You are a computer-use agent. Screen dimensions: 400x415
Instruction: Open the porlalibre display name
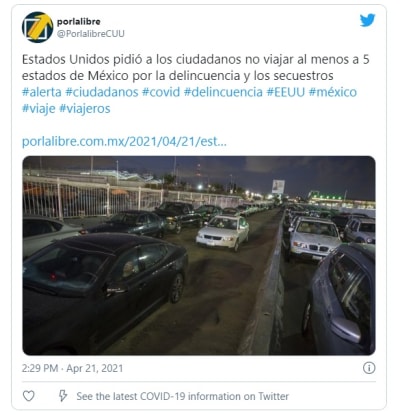pyautogui.click(x=79, y=22)
